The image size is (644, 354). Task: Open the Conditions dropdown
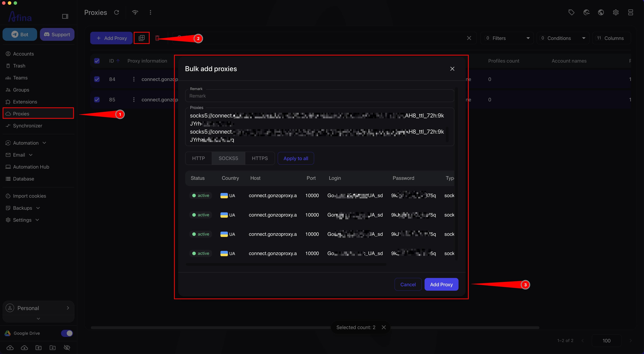pyautogui.click(x=563, y=38)
